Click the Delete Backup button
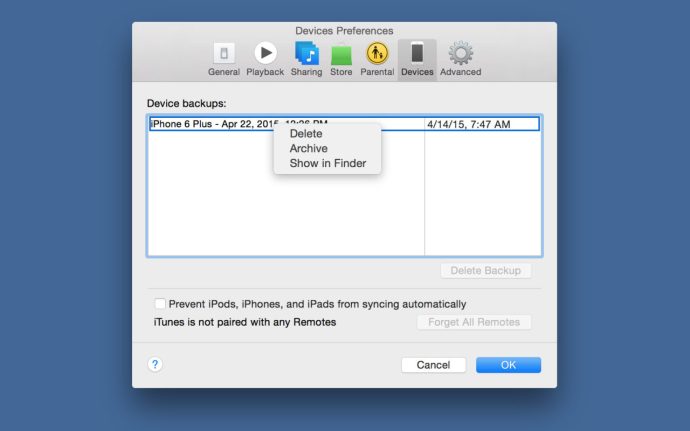This screenshot has width=690, height=431. pyautogui.click(x=486, y=270)
